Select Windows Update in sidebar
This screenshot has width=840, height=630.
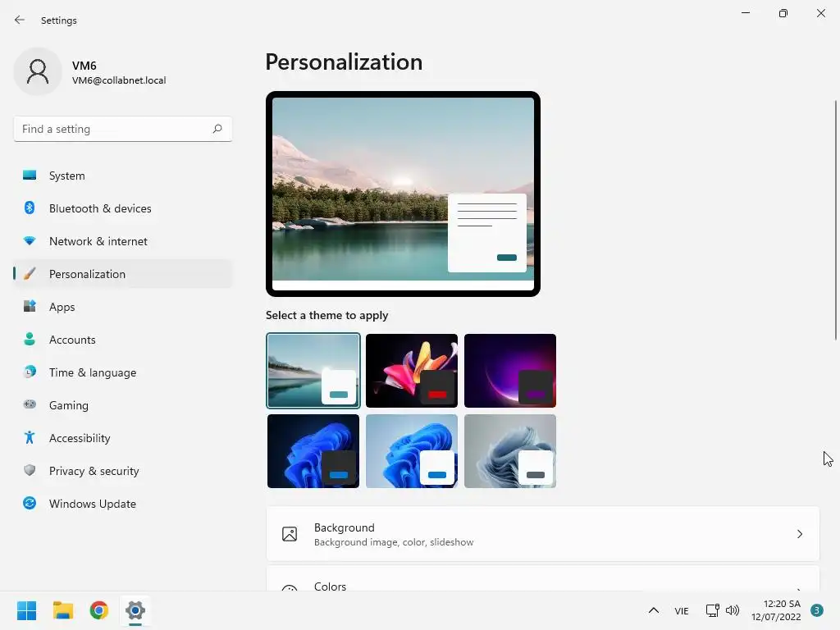tap(123, 504)
